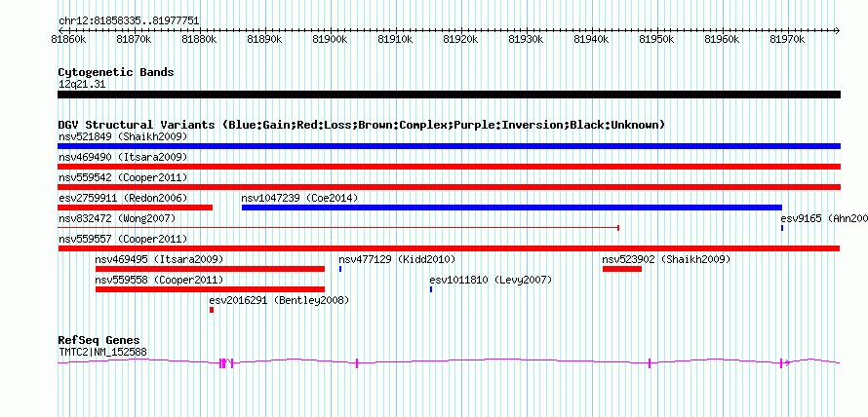Click the TMTC2 final exon arrow near 81970k
The width and height of the screenshot is (868, 417).
785,362
